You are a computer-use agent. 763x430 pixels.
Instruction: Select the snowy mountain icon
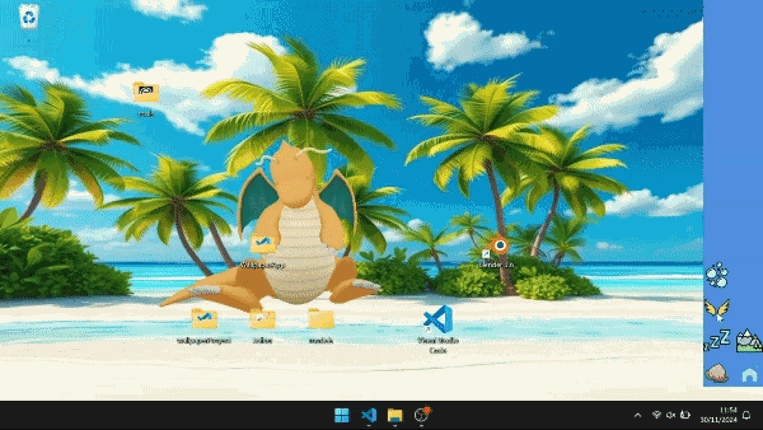(749, 340)
